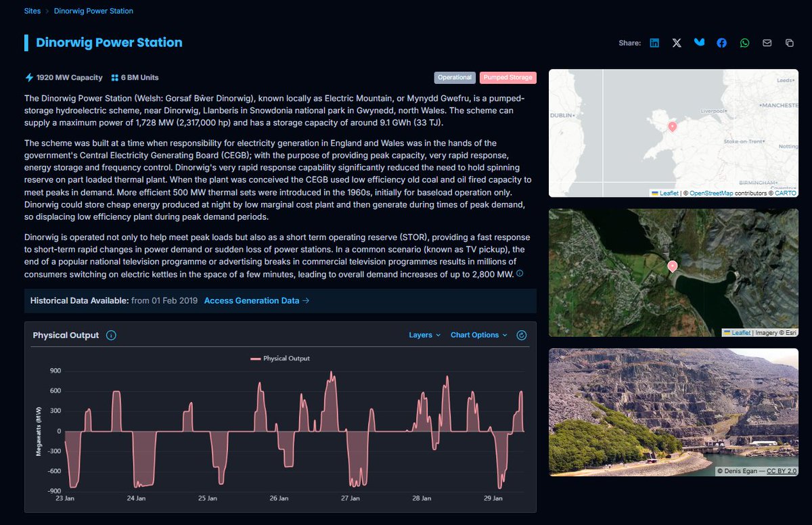Click info icon after description text
The image size is (812, 525).
point(520,273)
